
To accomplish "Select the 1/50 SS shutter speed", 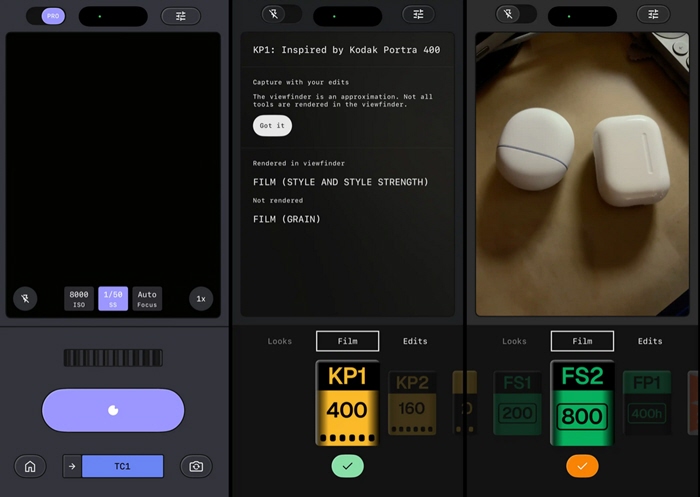I will click(113, 299).
